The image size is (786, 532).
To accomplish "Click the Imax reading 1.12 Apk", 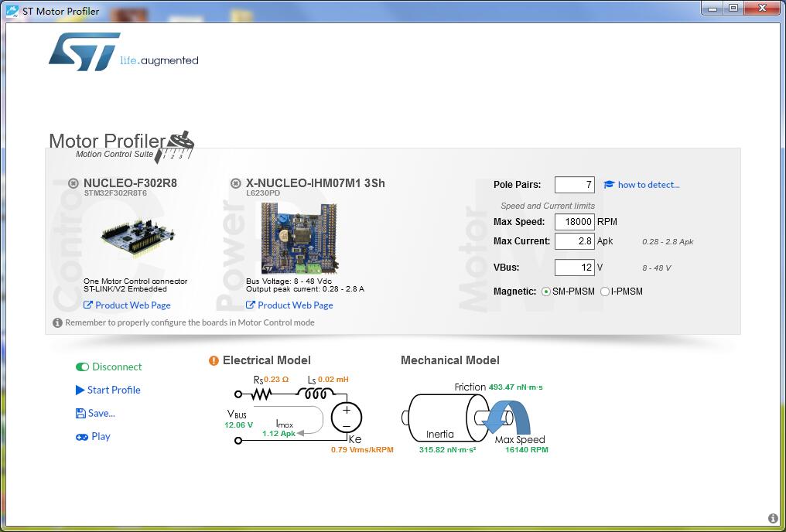I will point(279,434).
